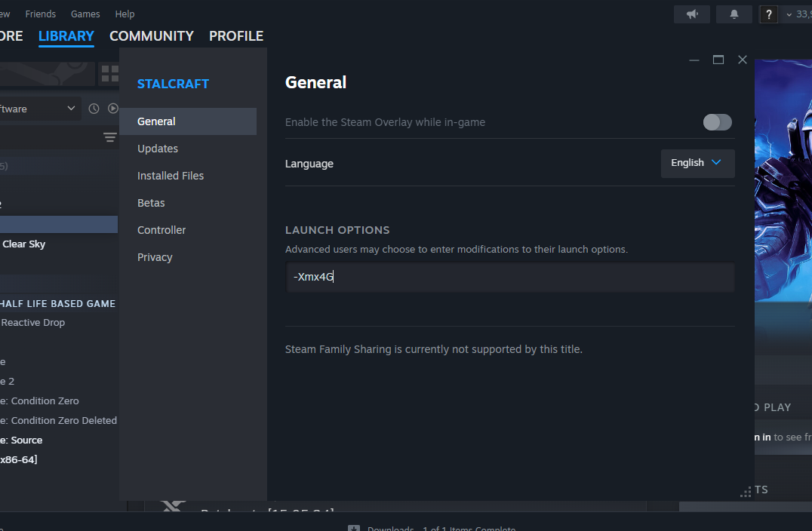Open the Games menu

tap(85, 14)
